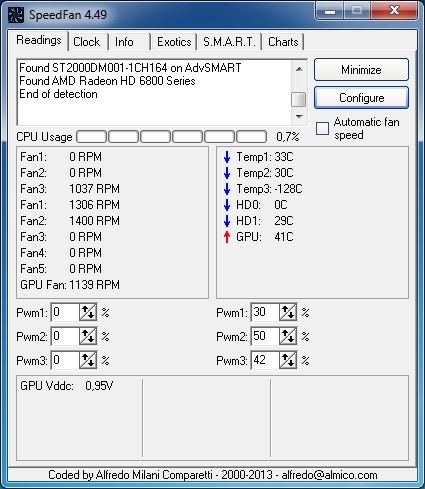
Task: Click right Pwm2 field showing 50
Action: tap(265, 336)
